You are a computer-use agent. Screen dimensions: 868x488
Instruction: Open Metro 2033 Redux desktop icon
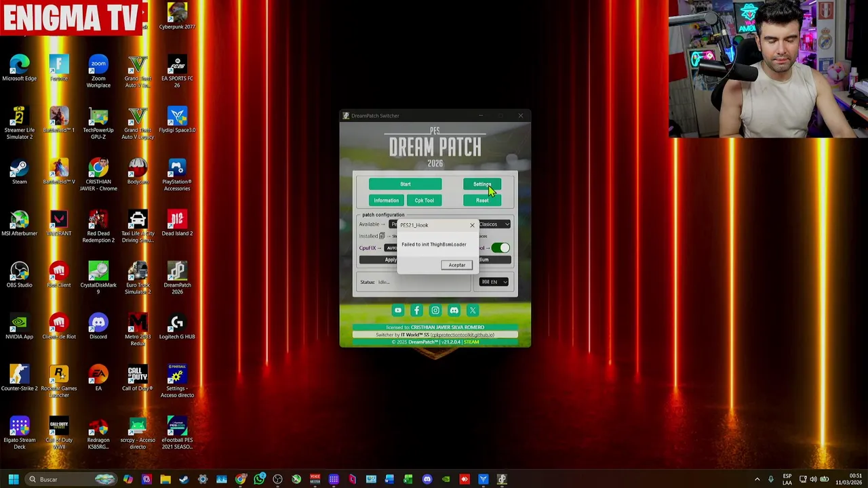pyautogui.click(x=138, y=330)
